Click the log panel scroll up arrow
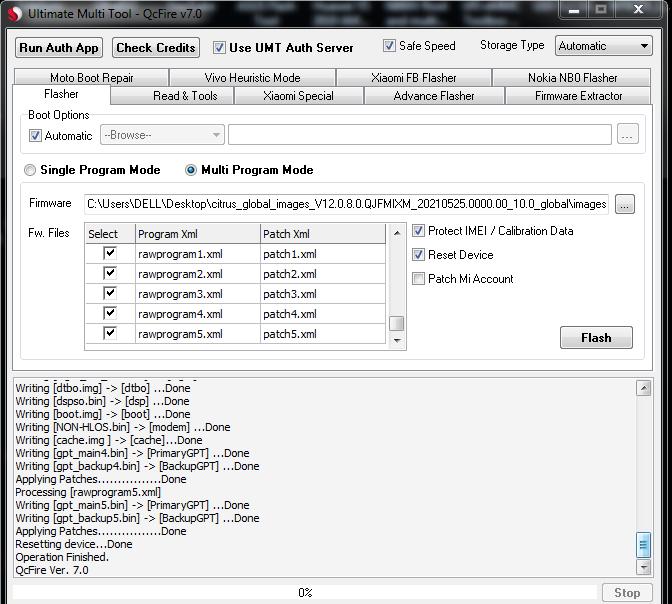 (644, 387)
